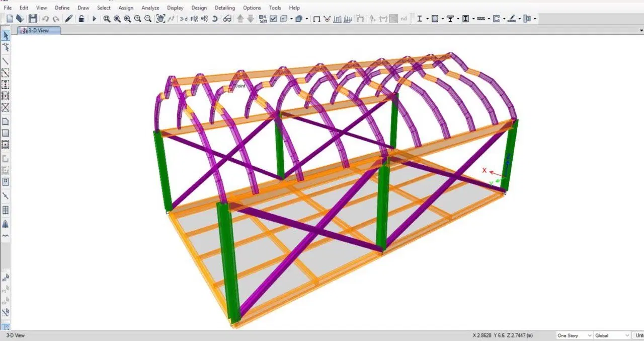Click the composite beam design toolbar icon
This screenshot has width=644, height=341.
pyautogui.click(x=450, y=19)
